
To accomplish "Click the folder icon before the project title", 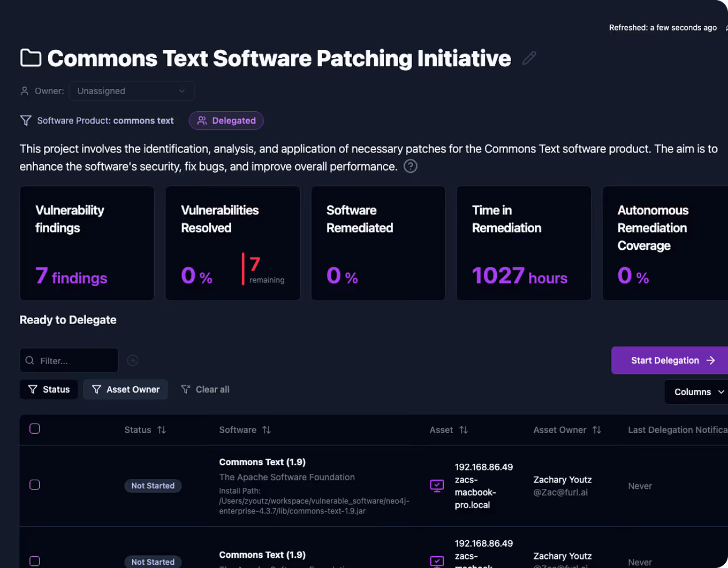I will 31,58.
